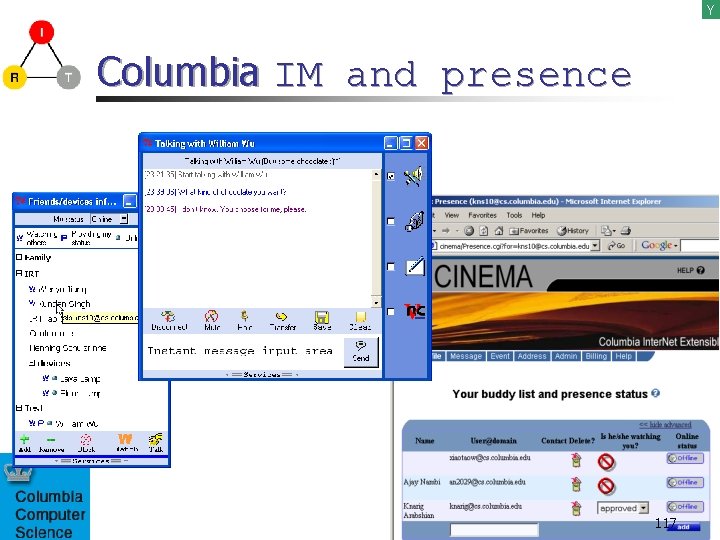The width and height of the screenshot is (720, 540).
Task: Click the green Add icon in friends window
Action: coord(24,439)
